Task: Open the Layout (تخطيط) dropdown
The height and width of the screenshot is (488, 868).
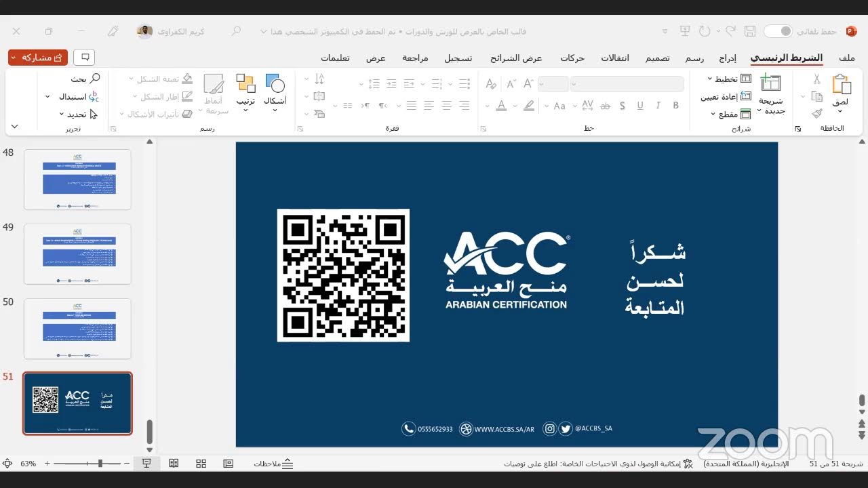Action: [x=729, y=79]
